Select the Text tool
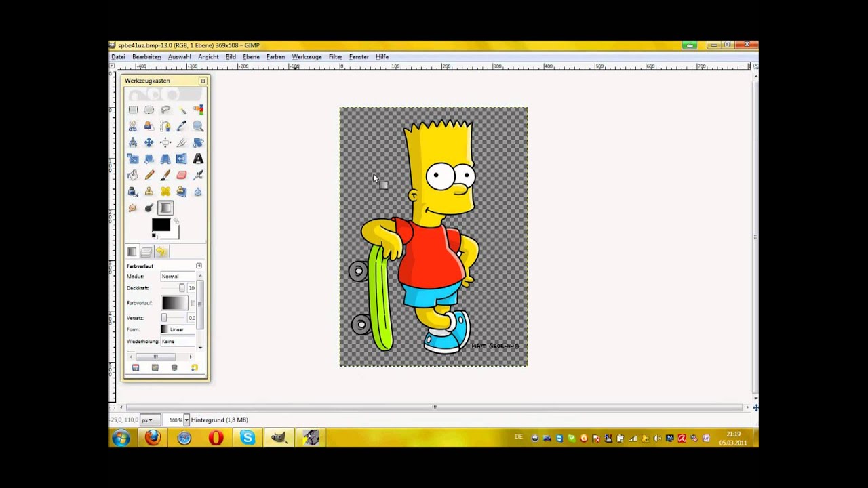 pos(198,159)
